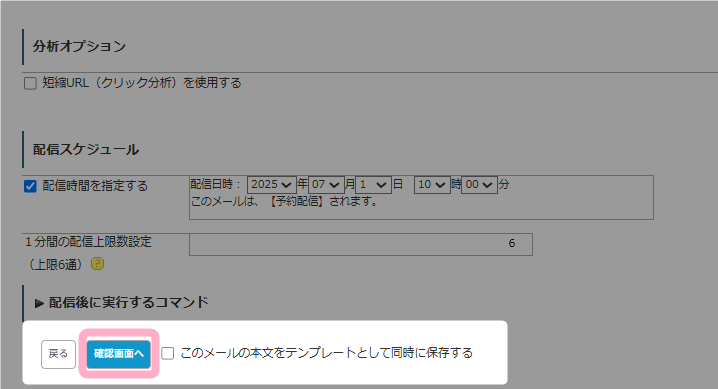Image resolution: width=718 pixels, height=389 pixels.
Task: Click the 分析オプション heading
Action: coord(79,46)
